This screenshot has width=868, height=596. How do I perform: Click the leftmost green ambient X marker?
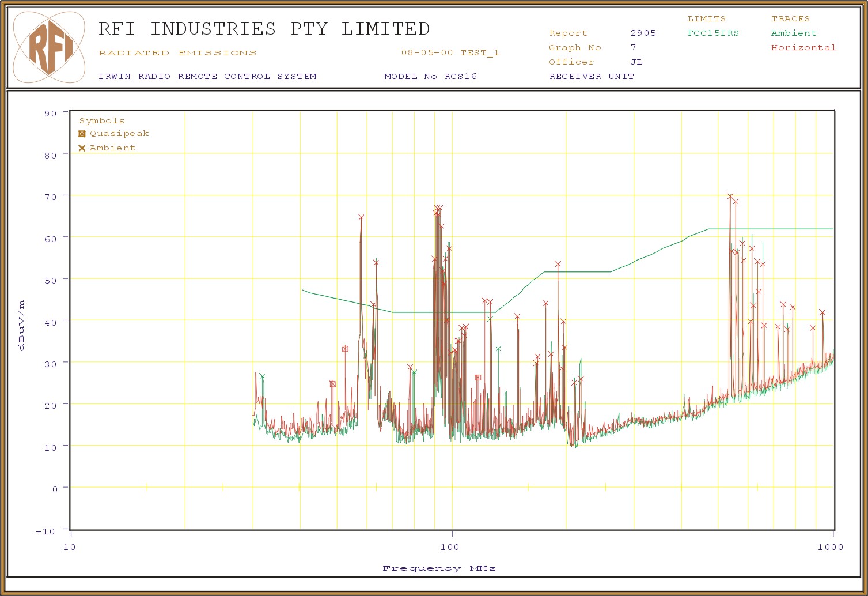tap(262, 376)
